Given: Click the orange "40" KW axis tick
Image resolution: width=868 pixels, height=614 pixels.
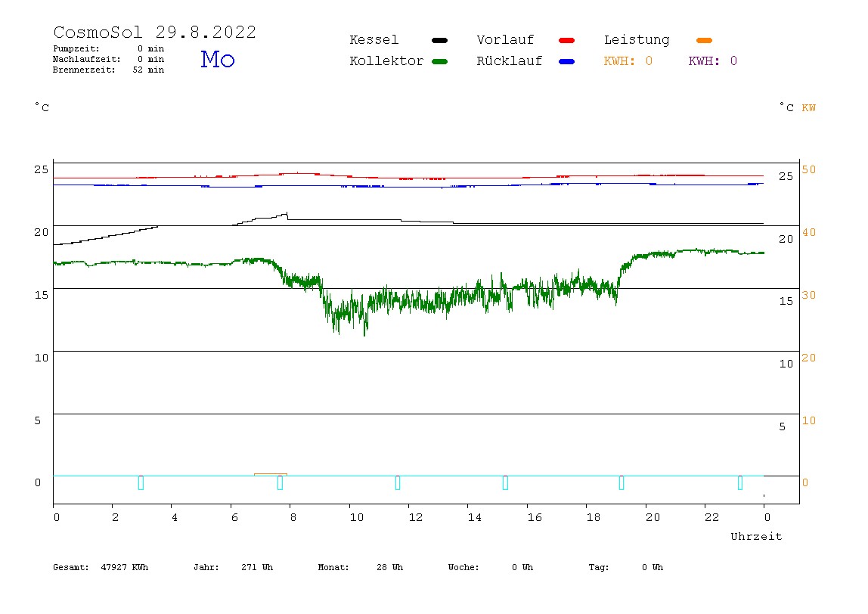Looking at the screenshot, I should point(809,233).
